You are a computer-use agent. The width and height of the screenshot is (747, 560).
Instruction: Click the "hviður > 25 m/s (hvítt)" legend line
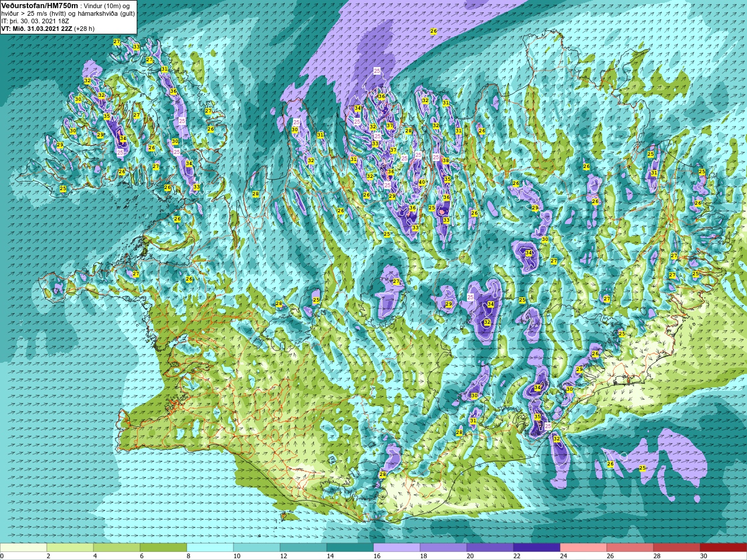click(35, 13)
